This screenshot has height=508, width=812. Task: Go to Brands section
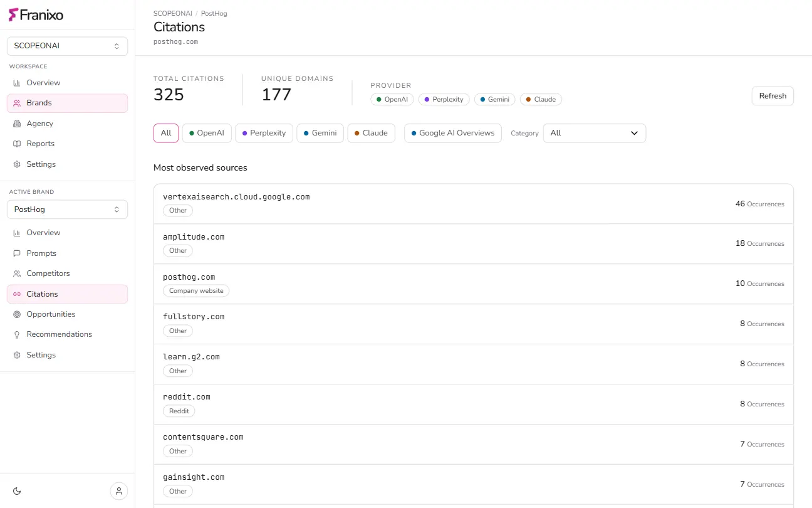pos(67,103)
